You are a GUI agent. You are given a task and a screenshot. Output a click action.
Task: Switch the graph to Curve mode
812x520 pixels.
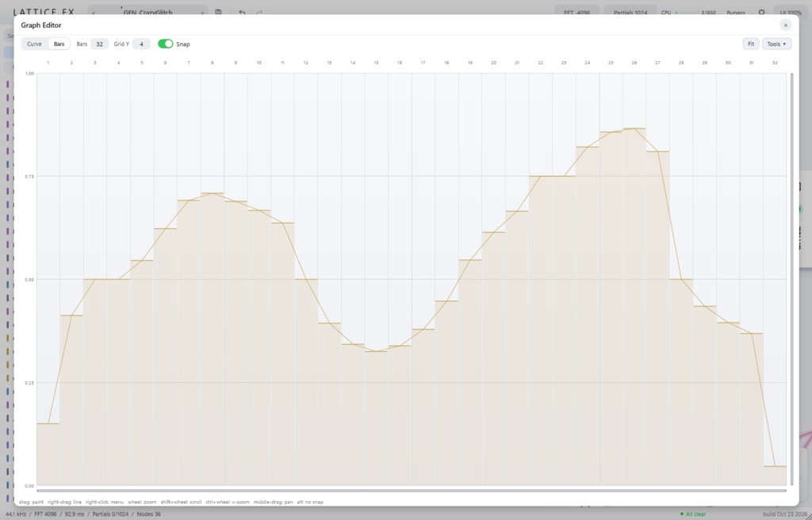pos(34,44)
